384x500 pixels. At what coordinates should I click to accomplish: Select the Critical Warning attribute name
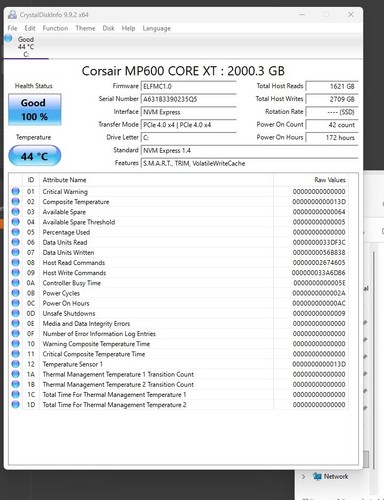pyautogui.click(x=65, y=192)
